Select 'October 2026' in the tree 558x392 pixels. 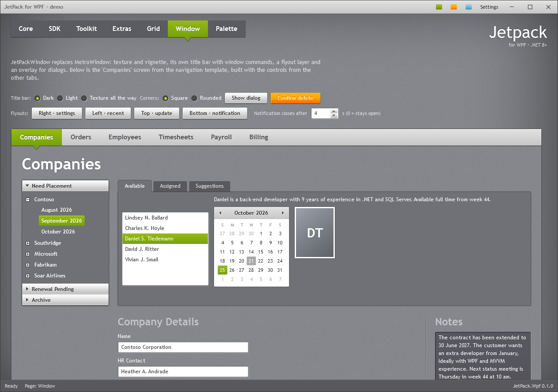coord(58,232)
